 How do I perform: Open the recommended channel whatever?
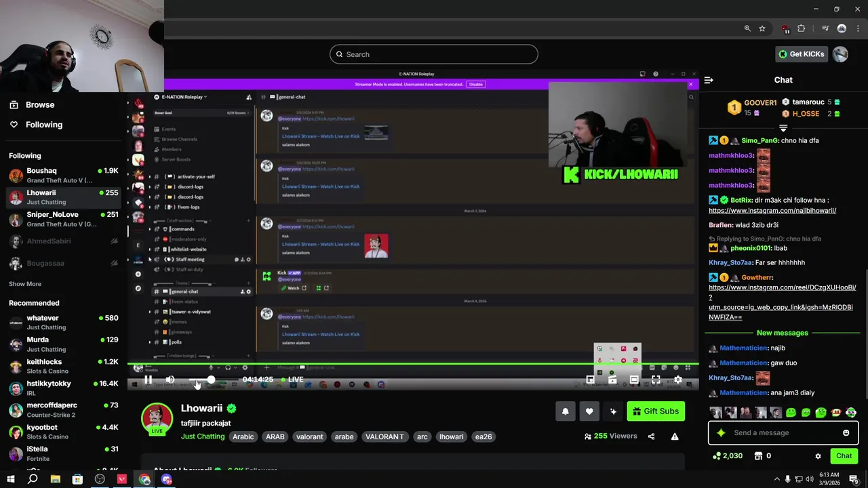pyautogui.click(x=64, y=323)
